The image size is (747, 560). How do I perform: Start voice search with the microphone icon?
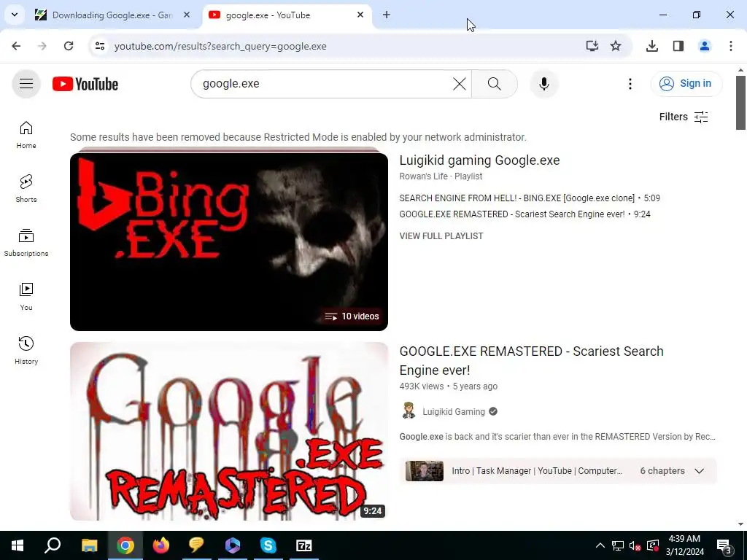click(x=543, y=84)
